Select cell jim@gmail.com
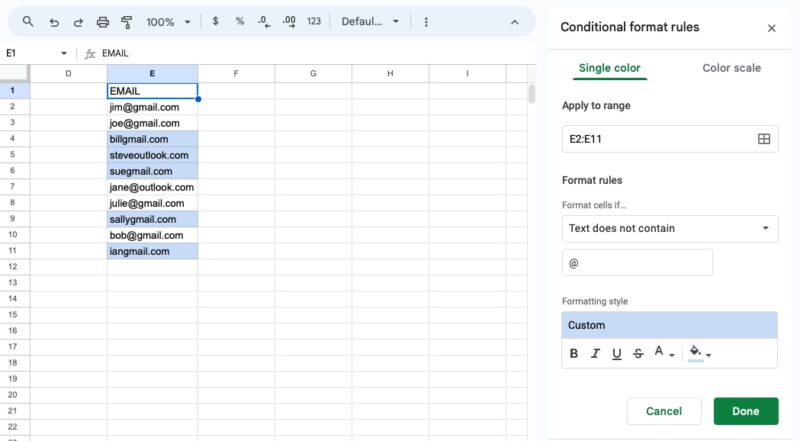The width and height of the screenshot is (800, 441). (x=152, y=107)
